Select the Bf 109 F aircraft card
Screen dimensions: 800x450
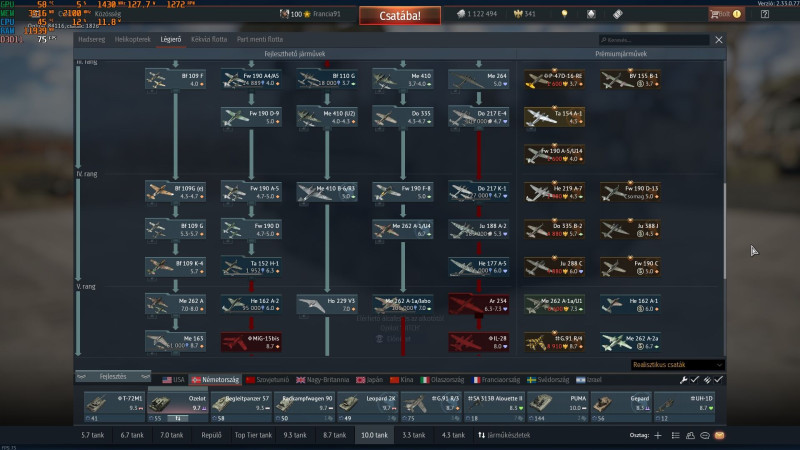click(175, 80)
